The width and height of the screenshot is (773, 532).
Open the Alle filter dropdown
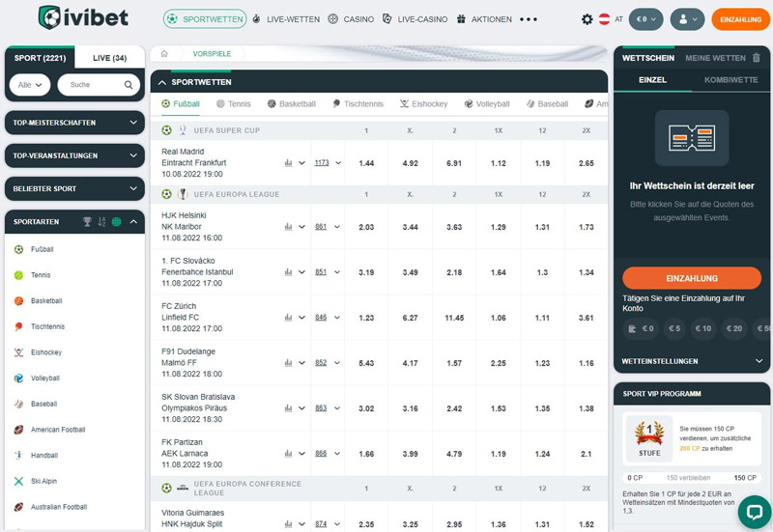pyautogui.click(x=30, y=85)
